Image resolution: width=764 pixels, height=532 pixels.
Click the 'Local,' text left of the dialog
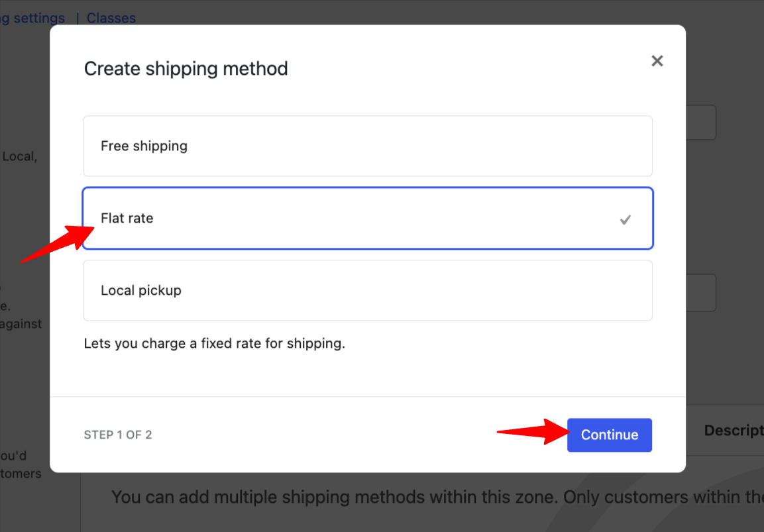pos(21,157)
